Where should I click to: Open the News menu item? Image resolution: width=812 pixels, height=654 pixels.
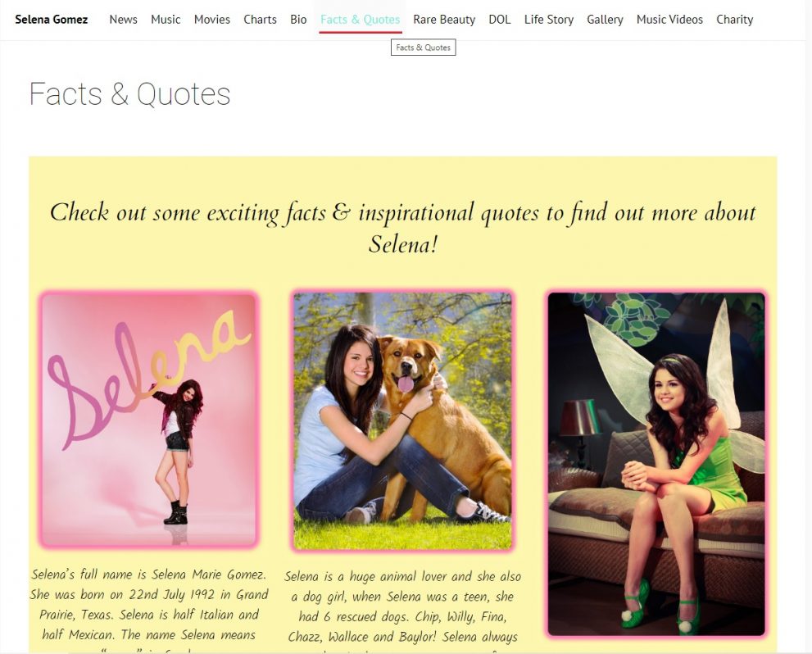123,20
